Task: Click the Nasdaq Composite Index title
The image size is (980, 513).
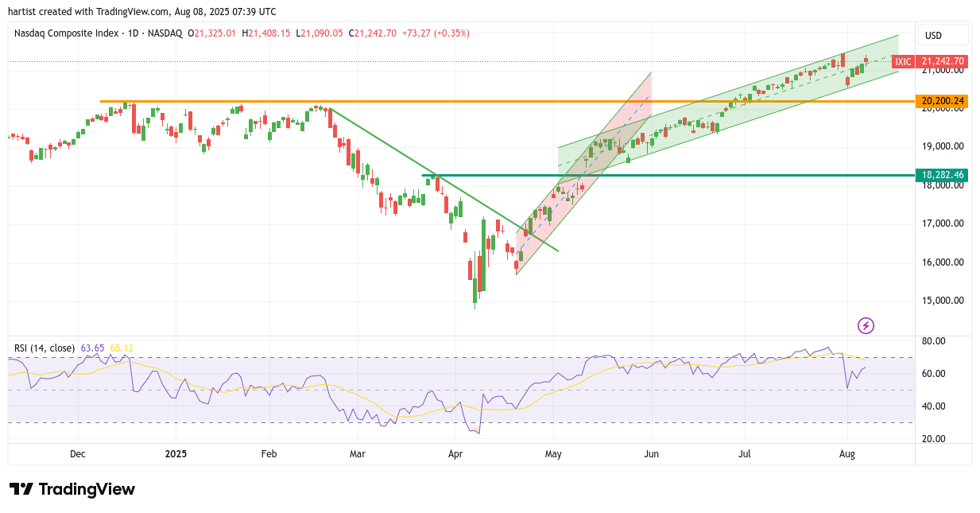Action: pyautogui.click(x=67, y=33)
